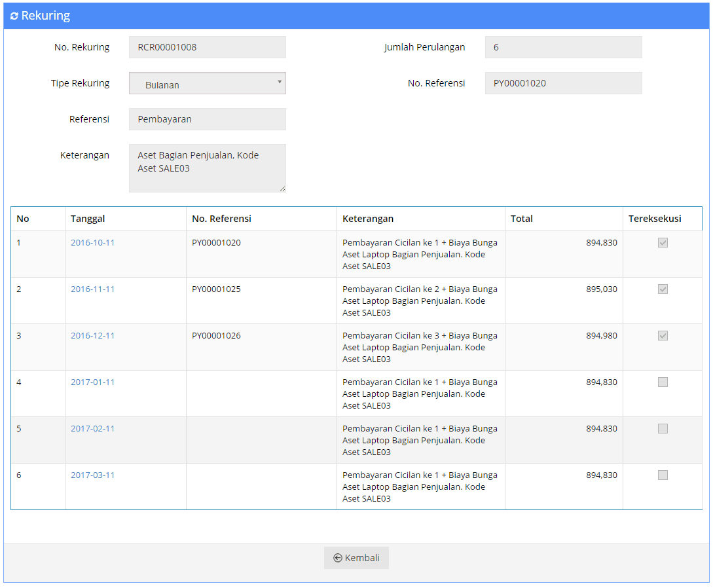This screenshot has height=588, width=713.
Task: Toggle Tereksekusi checkbox for row 3
Action: (663, 336)
